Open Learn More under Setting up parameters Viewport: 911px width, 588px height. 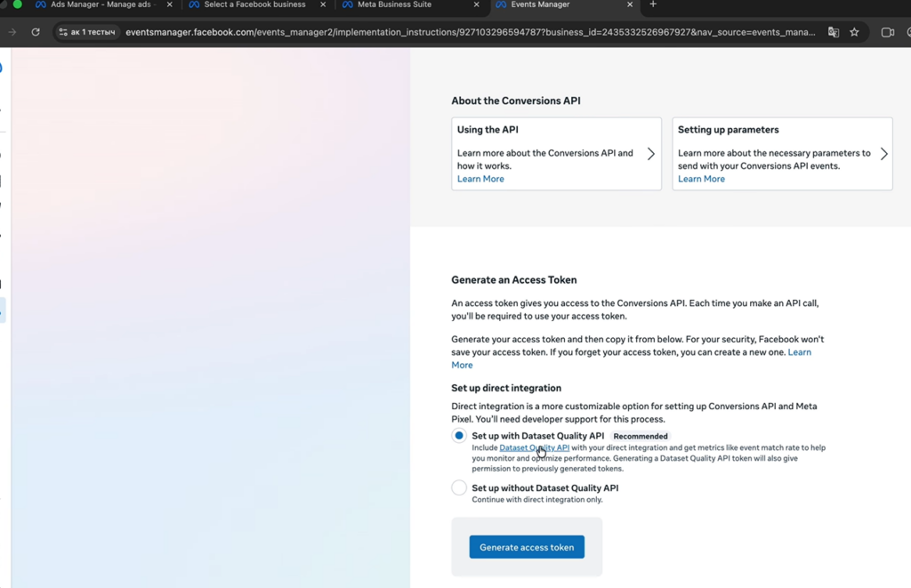coord(701,179)
